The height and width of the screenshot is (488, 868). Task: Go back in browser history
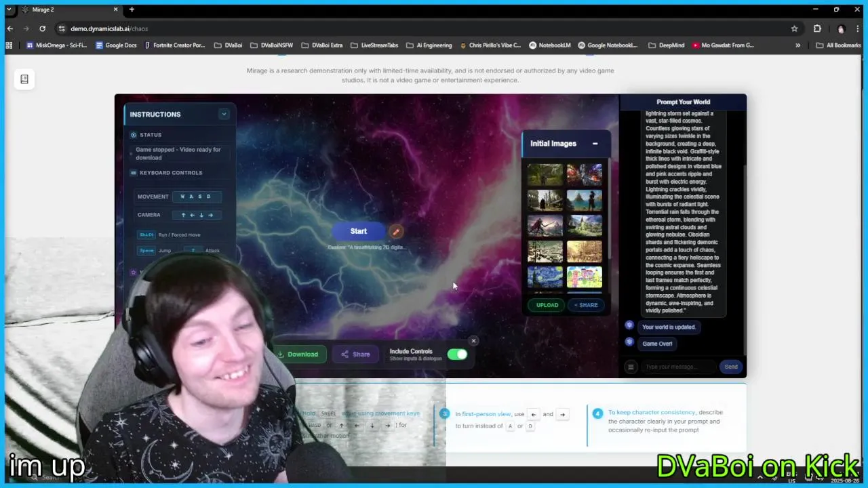pos(9,28)
